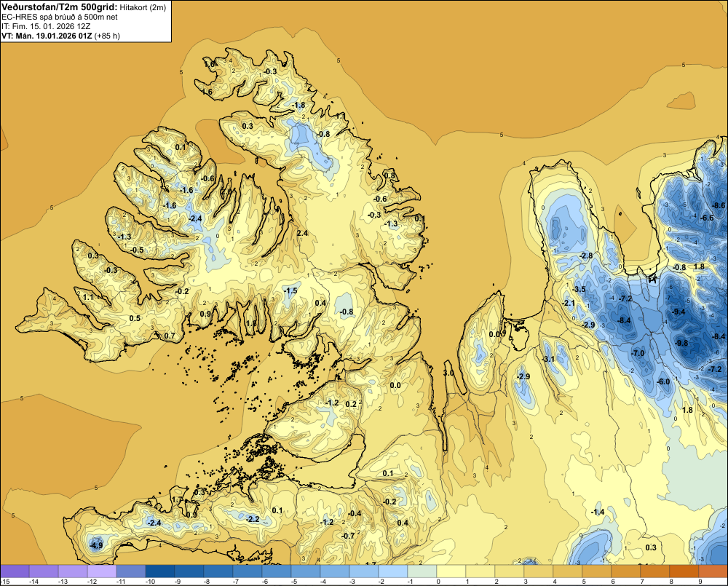Click the '-1.8' temperature value
The height and width of the screenshot is (586, 728).
(298, 105)
